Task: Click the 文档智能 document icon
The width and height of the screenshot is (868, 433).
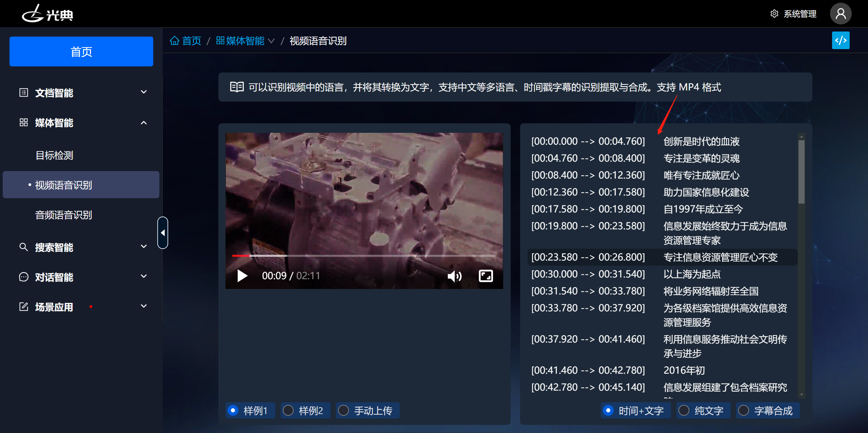Action: 24,92
